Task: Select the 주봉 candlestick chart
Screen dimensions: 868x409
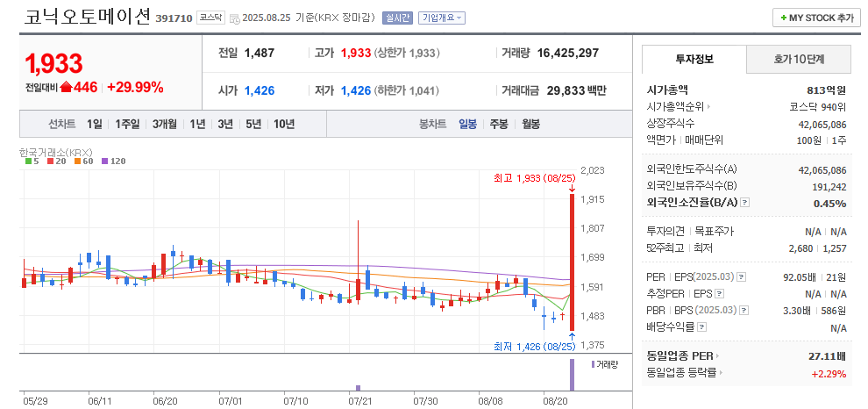Action: coord(499,124)
